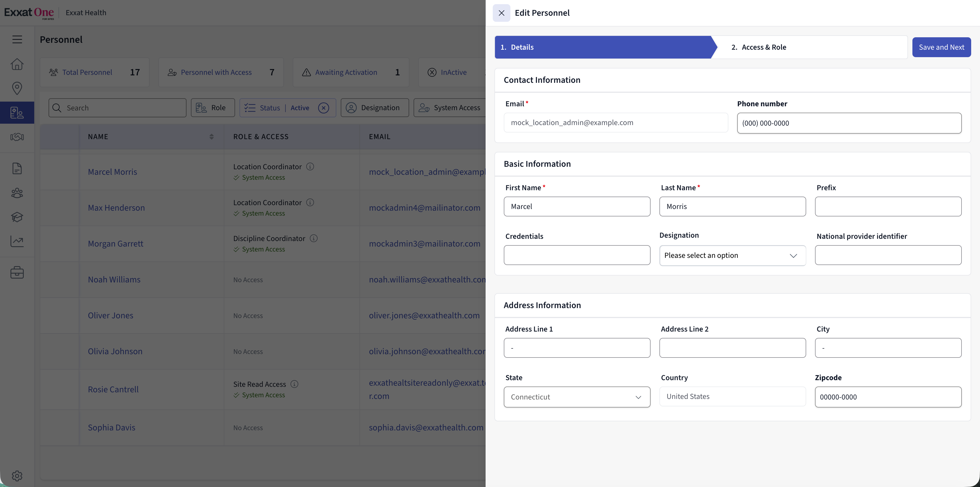
Task: Open the hamburger menu in sidebar
Action: click(17, 39)
